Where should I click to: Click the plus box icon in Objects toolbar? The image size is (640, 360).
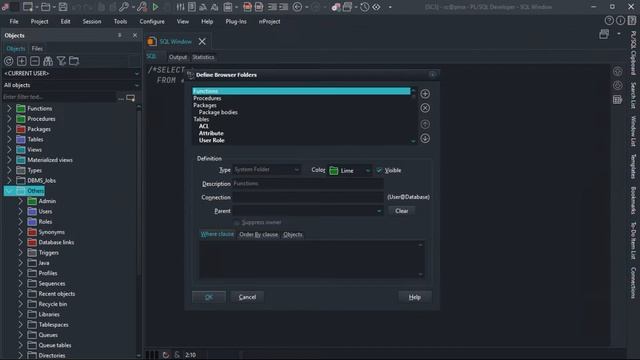click(x=22, y=61)
